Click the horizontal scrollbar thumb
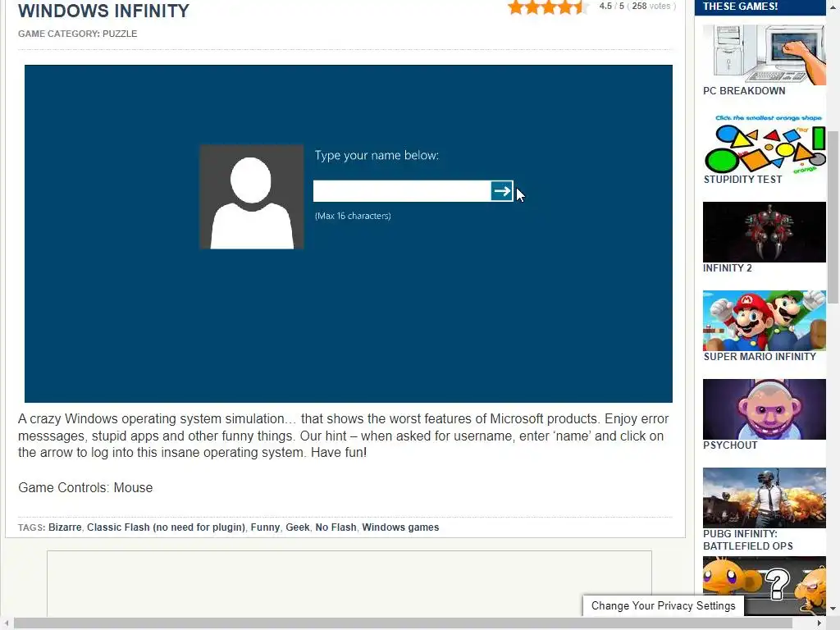Image resolution: width=840 pixels, height=630 pixels. coord(403,623)
